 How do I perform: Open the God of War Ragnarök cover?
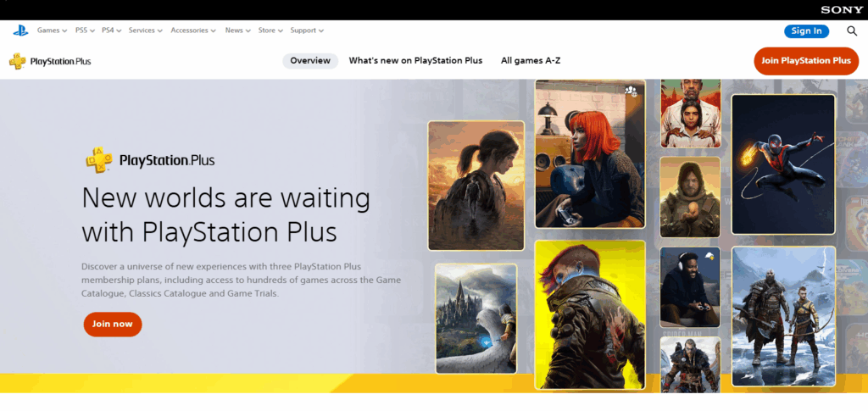coord(783,316)
